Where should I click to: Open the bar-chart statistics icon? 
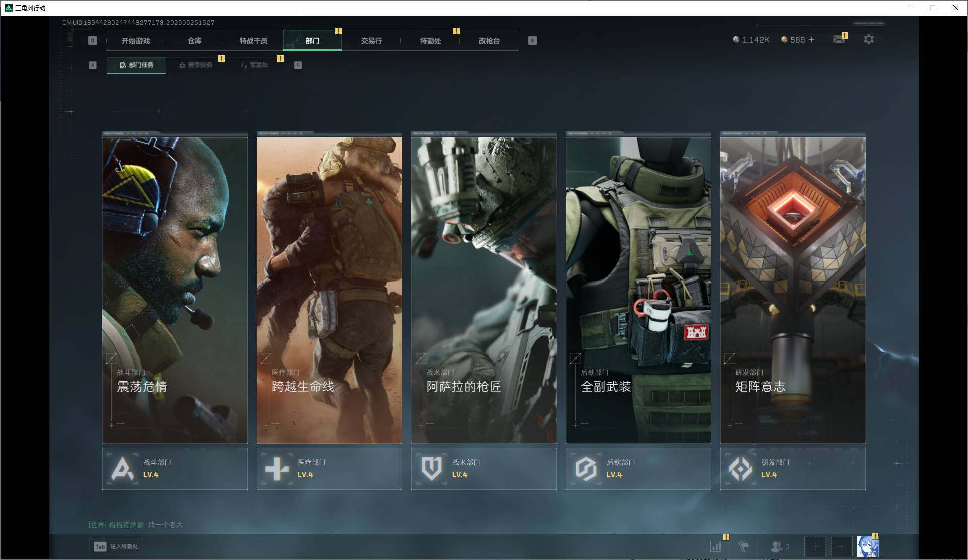point(715,546)
